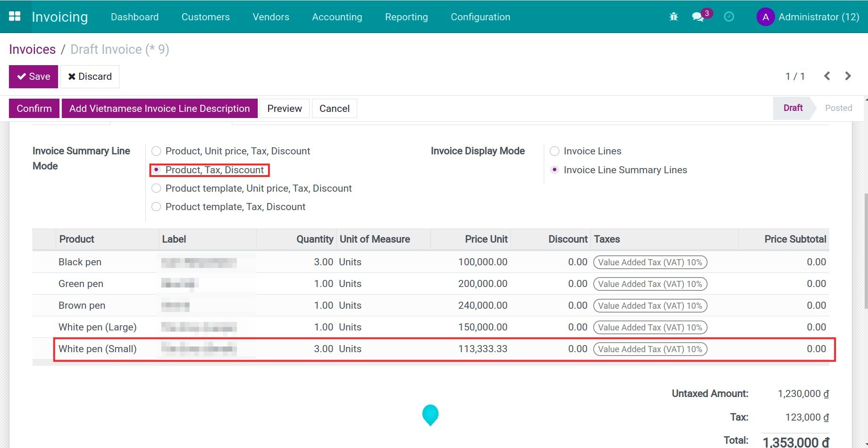This screenshot has width=868, height=448.
Task: Enable Invoice Lines display mode
Action: (555, 151)
